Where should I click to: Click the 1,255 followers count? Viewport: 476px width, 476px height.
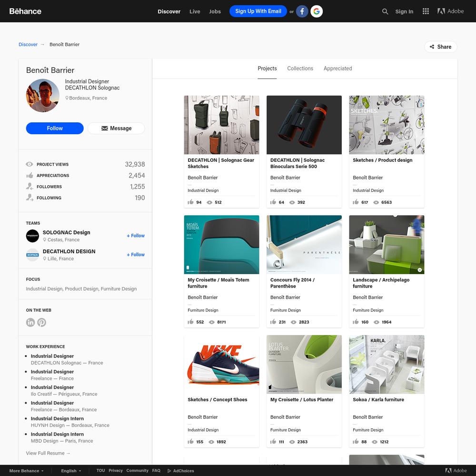(137, 187)
